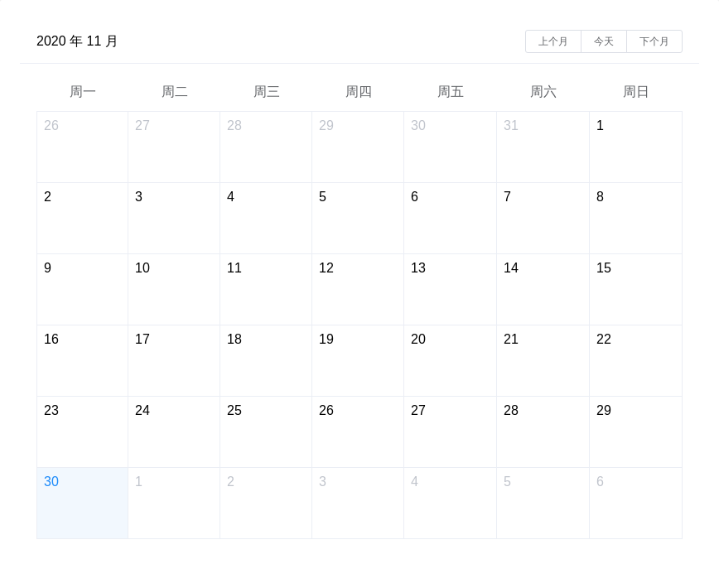This screenshot has width=719, height=588.
Task: Select date 24 under 周二
Action: coord(174,431)
